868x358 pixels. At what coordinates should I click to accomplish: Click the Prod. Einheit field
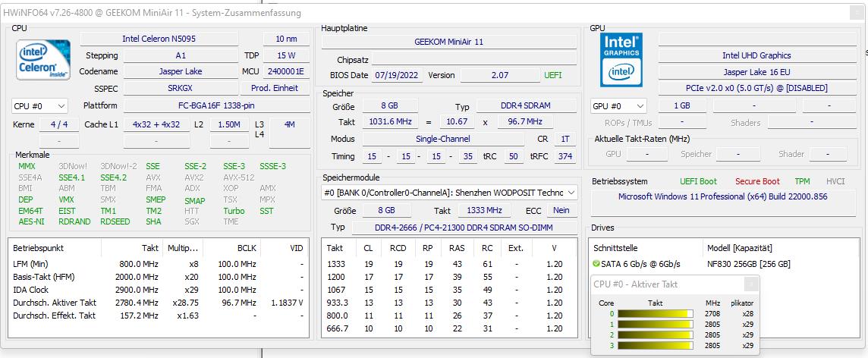pyautogui.click(x=275, y=88)
